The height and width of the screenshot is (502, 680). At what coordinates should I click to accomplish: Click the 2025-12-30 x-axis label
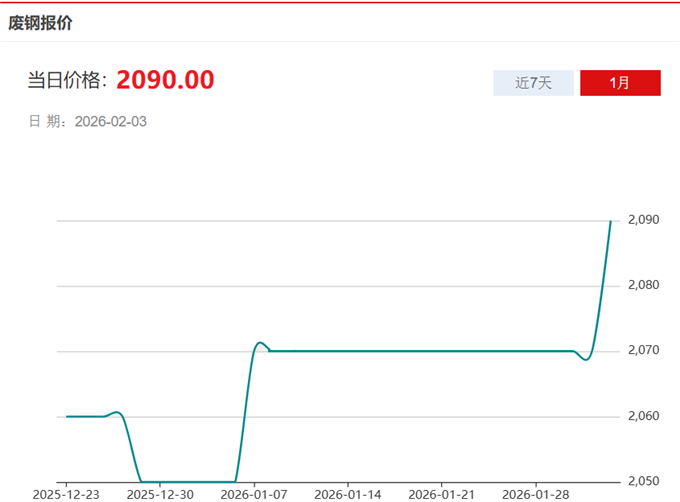coord(160,494)
